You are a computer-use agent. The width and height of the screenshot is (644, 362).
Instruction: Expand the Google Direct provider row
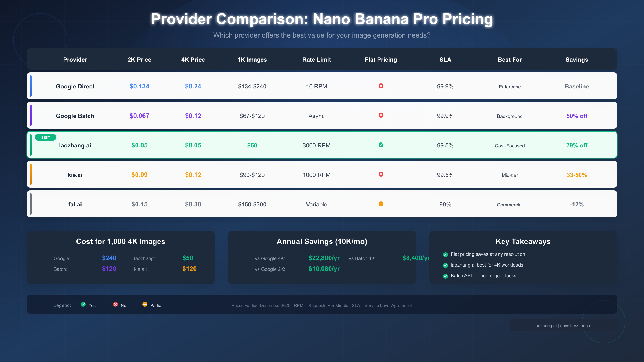pos(75,86)
